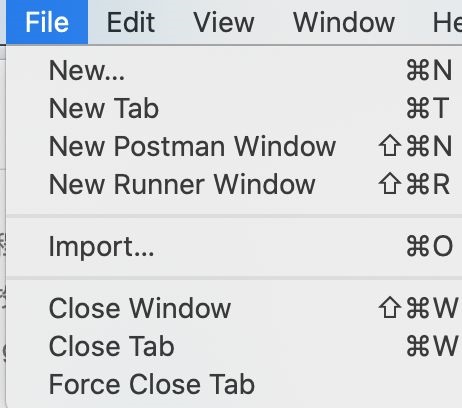Choose Force Close Tab
Screen dimensions: 462x408
click(234, 384)
